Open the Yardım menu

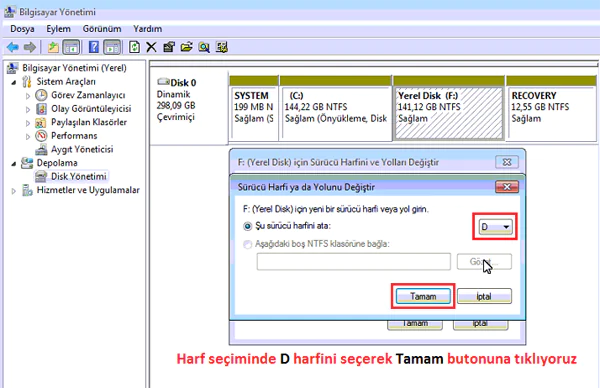pyautogui.click(x=147, y=29)
